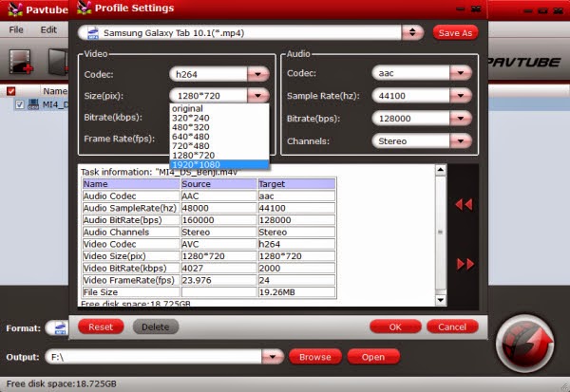Click target video bitrate 2000 cell
Screen dimensions: 570x392
click(296, 268)
